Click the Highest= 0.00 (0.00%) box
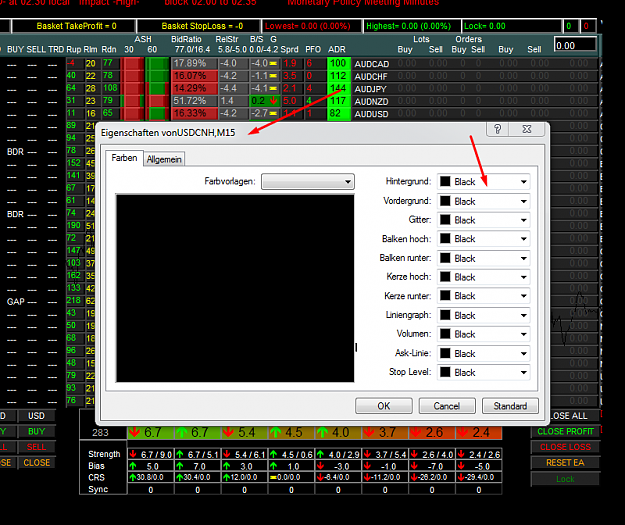 (412, 26)
